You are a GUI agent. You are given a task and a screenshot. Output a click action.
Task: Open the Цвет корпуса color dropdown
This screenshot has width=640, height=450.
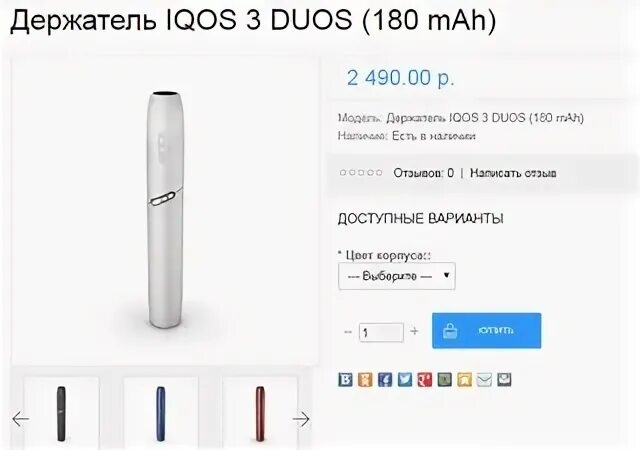pyautogui.click(x=397, y=276)
